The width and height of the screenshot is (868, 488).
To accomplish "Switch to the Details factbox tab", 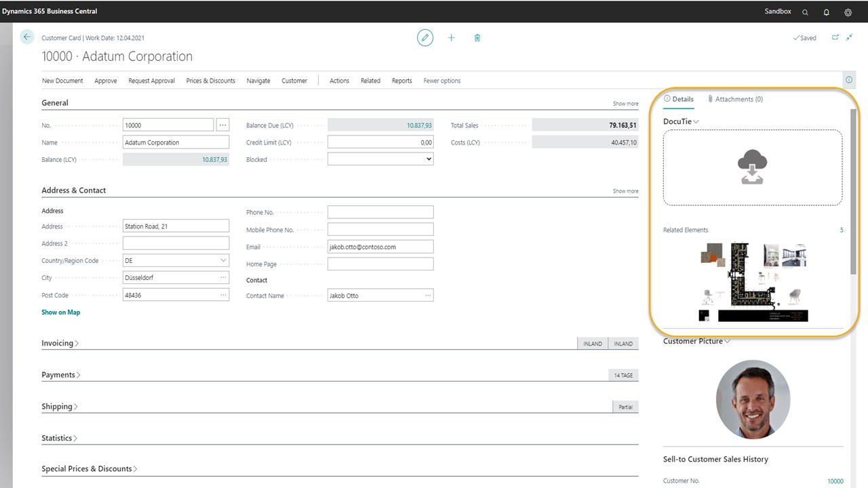I will [679, 99].
